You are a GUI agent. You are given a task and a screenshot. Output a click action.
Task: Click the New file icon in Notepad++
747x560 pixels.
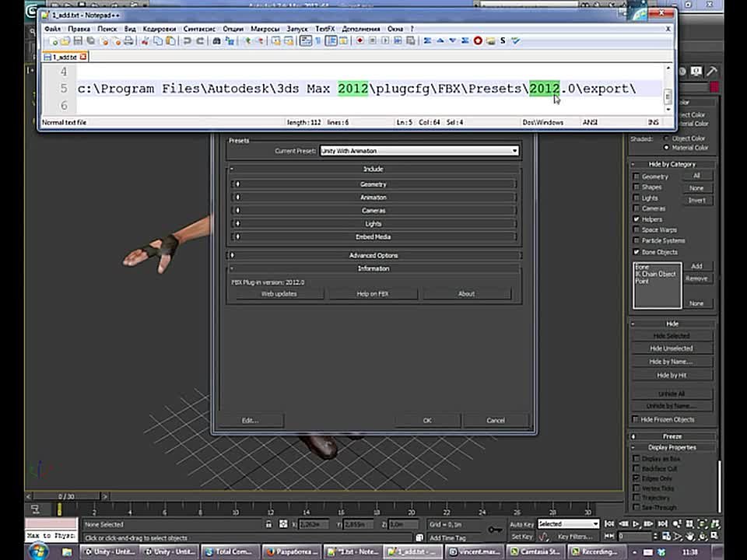point(53,41)
